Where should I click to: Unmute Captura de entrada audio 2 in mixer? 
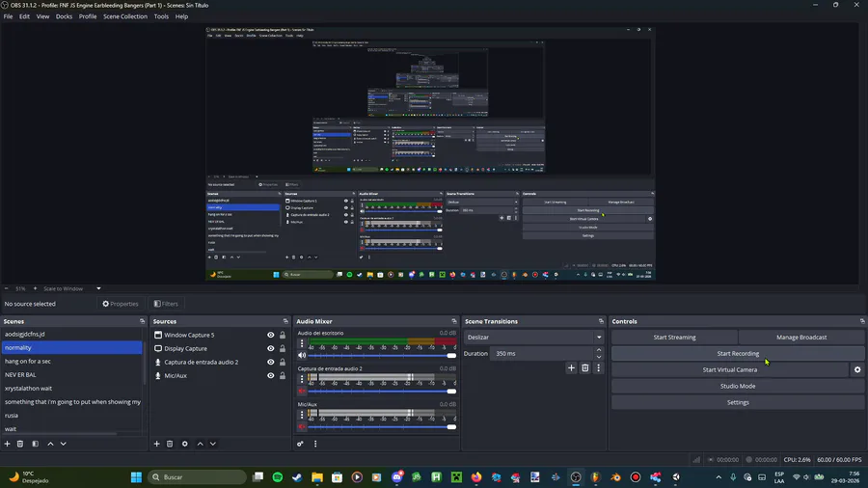click(x=302, y=391)
